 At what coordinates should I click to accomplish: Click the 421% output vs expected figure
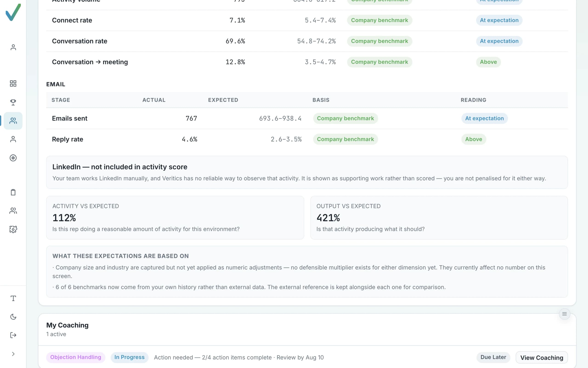pyautogui.click(x=328, y=218)
